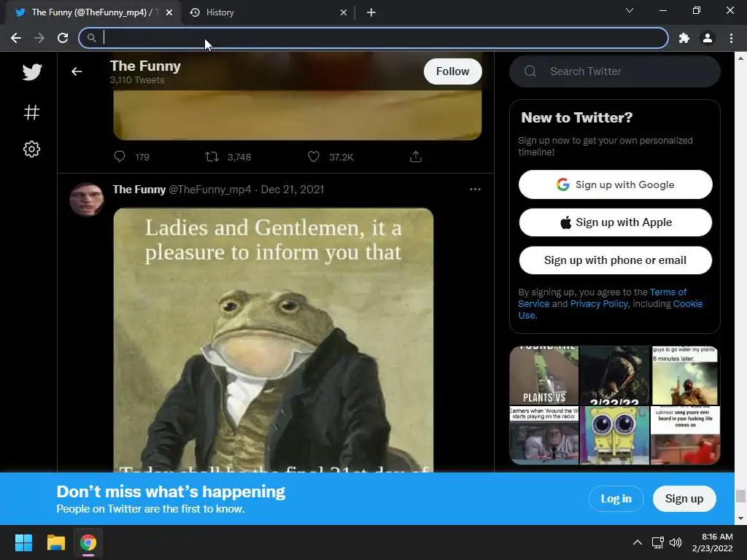Open the Chrome profile avatar icon
747x560 pixels.
708,38
